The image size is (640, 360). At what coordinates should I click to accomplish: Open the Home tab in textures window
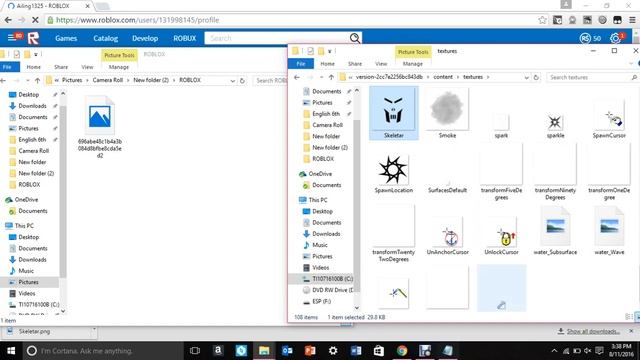[327, 64]
